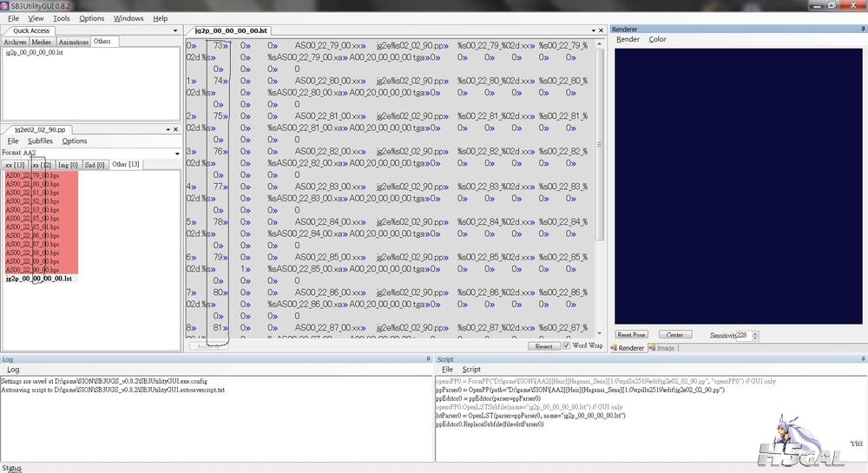This screenshot has height=473, width=868.
Task: Open the Tools menu
Action: [x=62, y=18]
